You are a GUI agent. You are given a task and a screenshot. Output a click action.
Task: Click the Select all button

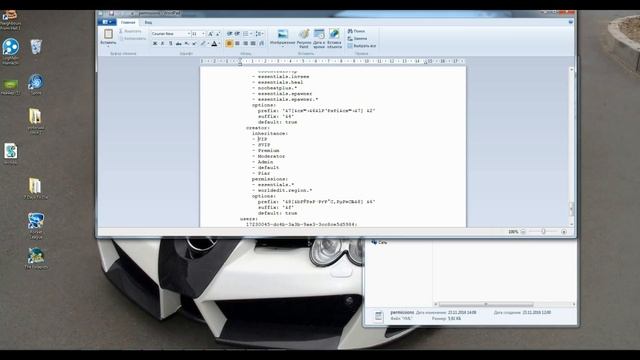click(x=362, y=46)
